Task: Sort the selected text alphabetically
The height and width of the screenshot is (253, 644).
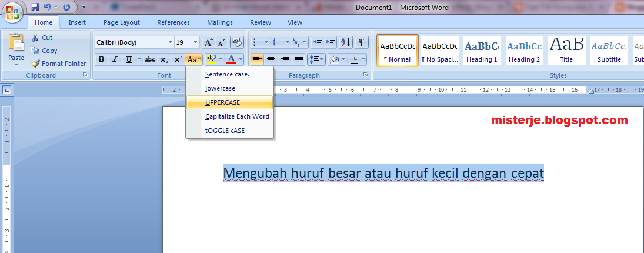Action: (346, 42)
